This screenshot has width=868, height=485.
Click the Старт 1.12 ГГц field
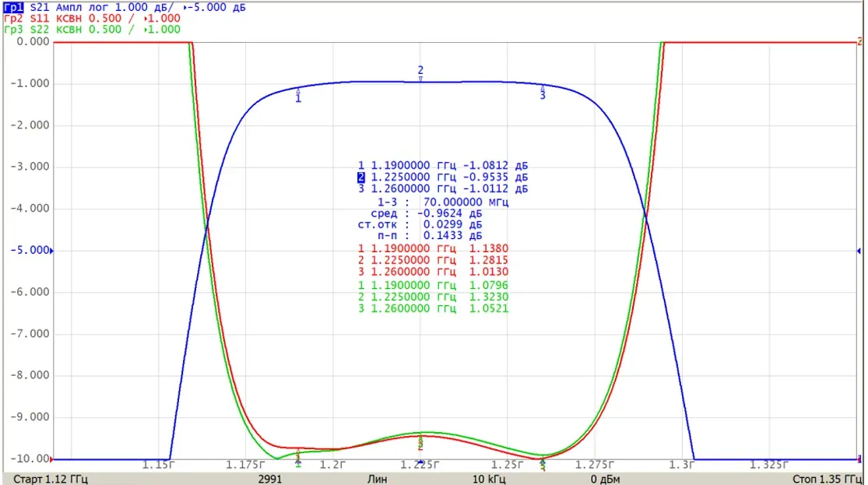pos(51,479)
